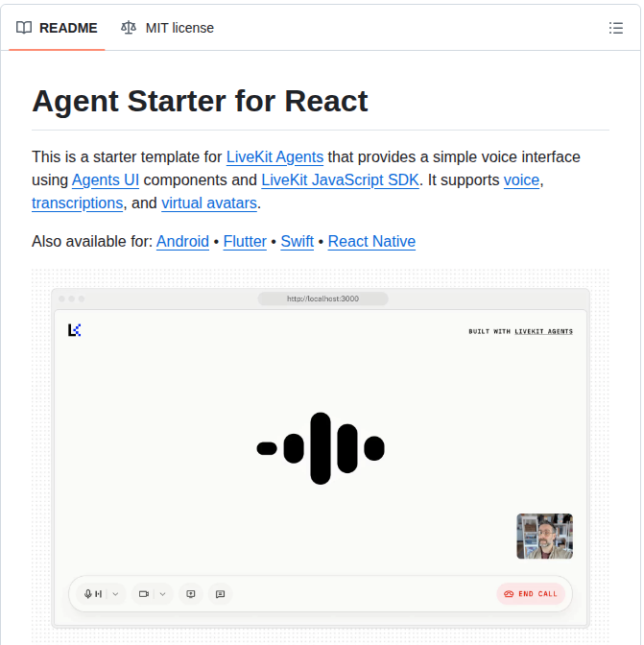
Task: Open the table of contents outline icon
Action: pyautogui.click(x=615, y=28)
